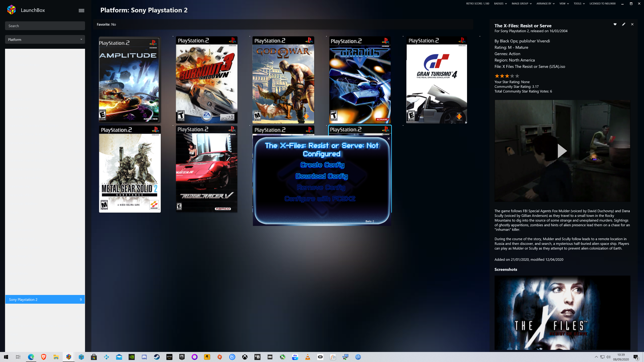Image resolution: width=644 pixels, height=362 pixels.
Task: Select Metal Gear Solid 2 Substance cover
Action: (x=130, y=169)
